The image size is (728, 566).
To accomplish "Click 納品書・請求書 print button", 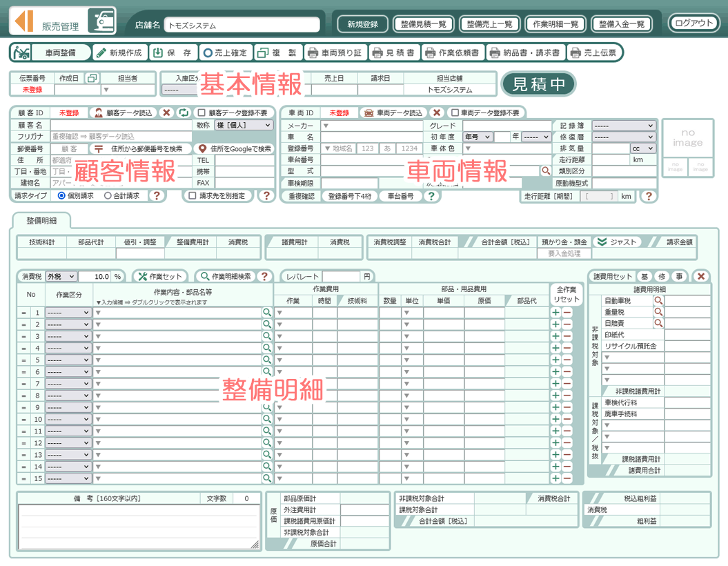I will click(526, 53).
